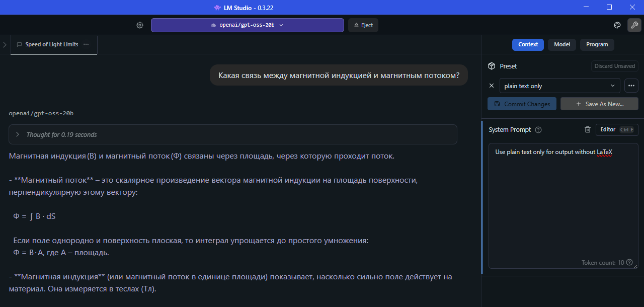Commit Changes to the preset
This screenshot has height=307, width=644.
pos(522,104)
